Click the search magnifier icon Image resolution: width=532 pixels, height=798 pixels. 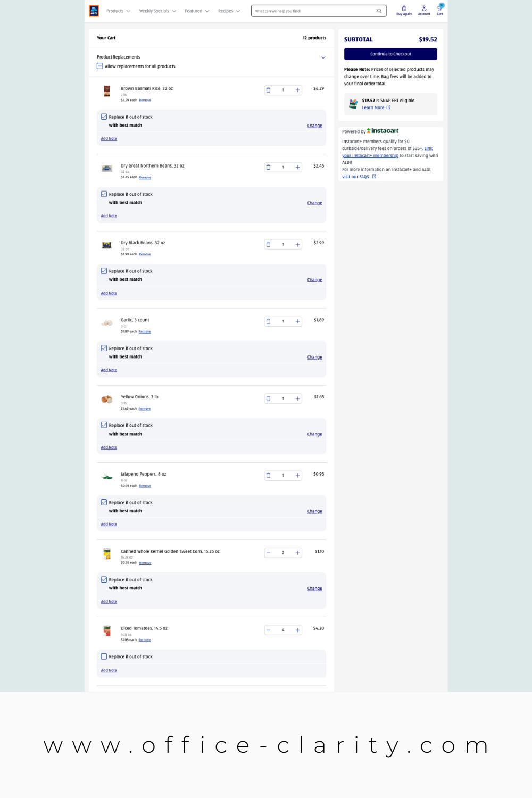[379, 11]
